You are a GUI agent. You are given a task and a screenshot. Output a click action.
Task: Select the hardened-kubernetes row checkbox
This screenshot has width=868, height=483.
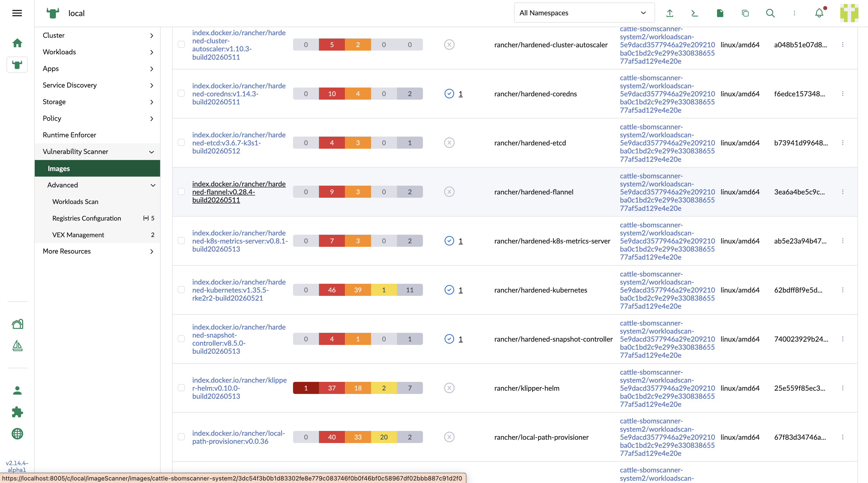(181, 290)
